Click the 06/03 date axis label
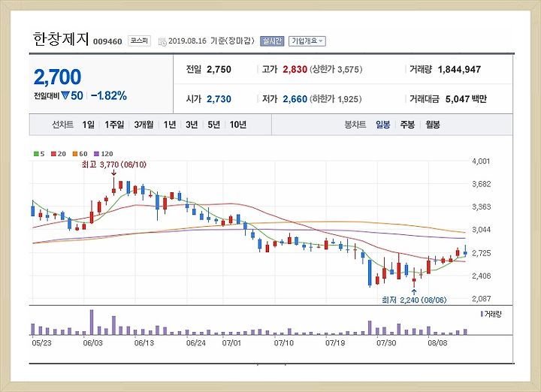541x392 pixels. coord(93,343)
